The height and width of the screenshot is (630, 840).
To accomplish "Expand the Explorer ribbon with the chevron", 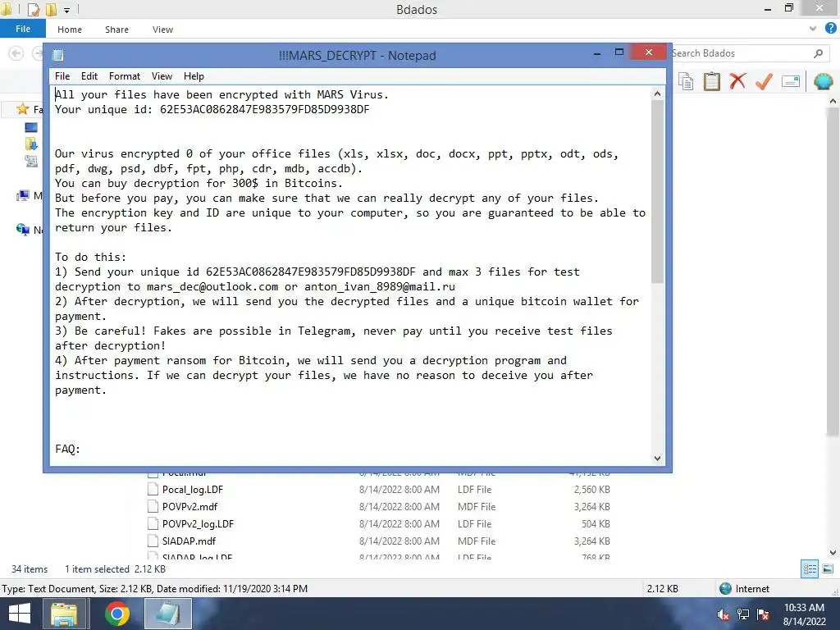I will pyautogui.click(x=813, y=29).
